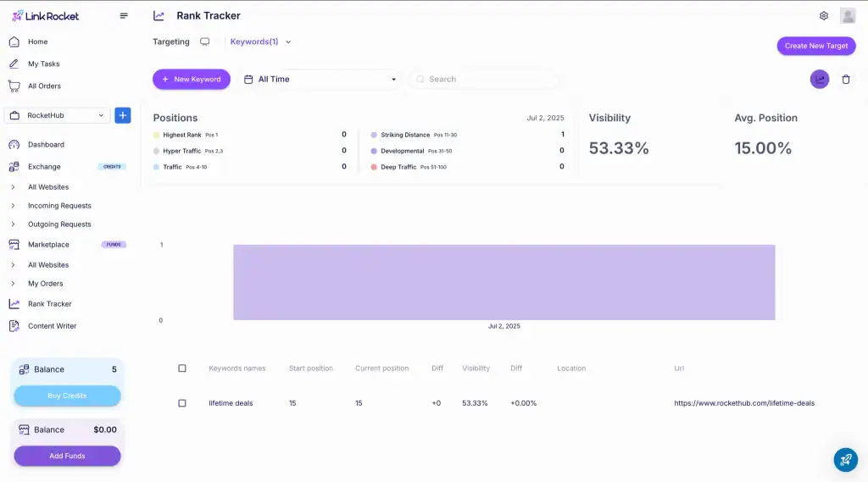Click the comment icon next to Targeting
The image size is (868, 482).
[205, 42]
